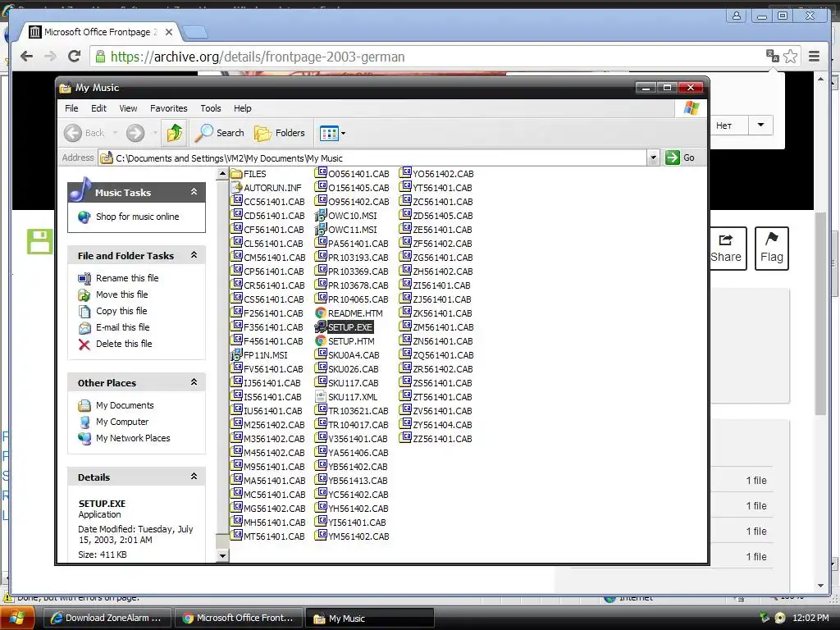840x630 pixels.
Task: Click the translate icon in Chrome address bar
Action: point(773,56)
